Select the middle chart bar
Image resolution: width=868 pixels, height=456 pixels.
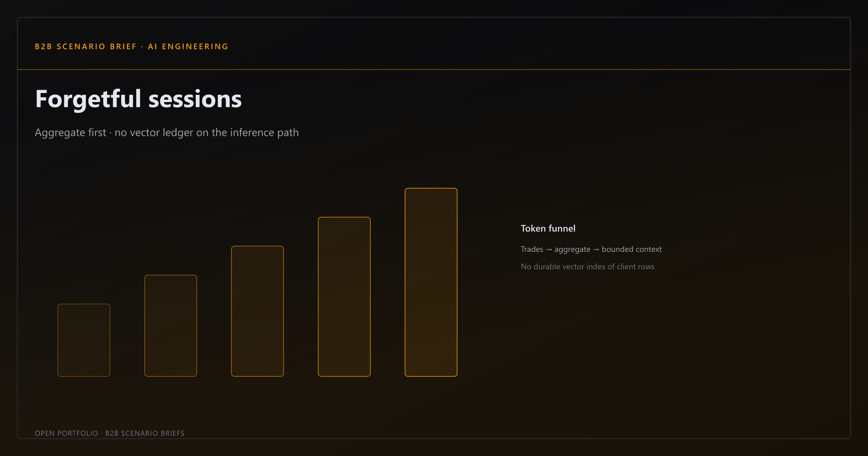(258, 311)
